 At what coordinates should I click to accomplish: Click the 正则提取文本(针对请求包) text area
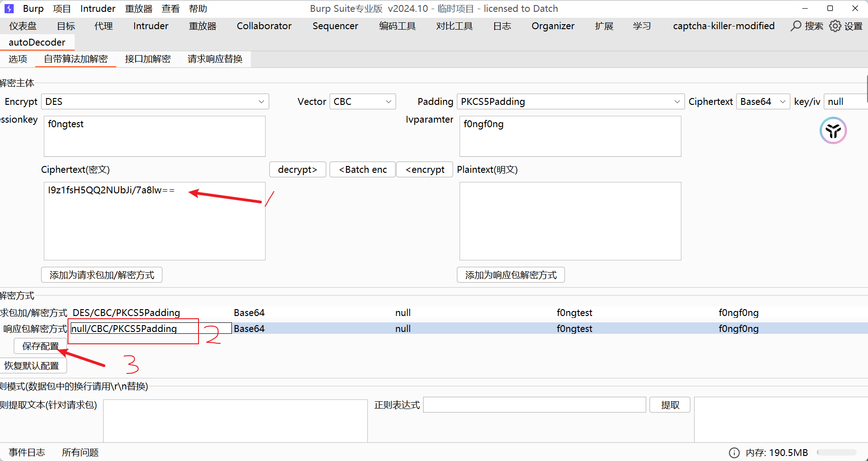click(x=235, y=421)
